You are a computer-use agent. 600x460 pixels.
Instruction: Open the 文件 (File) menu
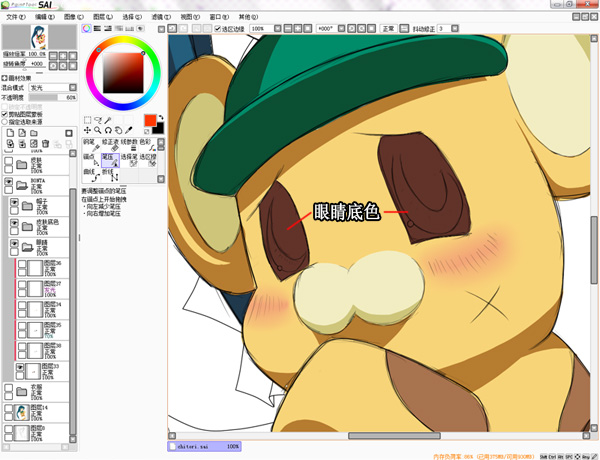coord(15,18)
